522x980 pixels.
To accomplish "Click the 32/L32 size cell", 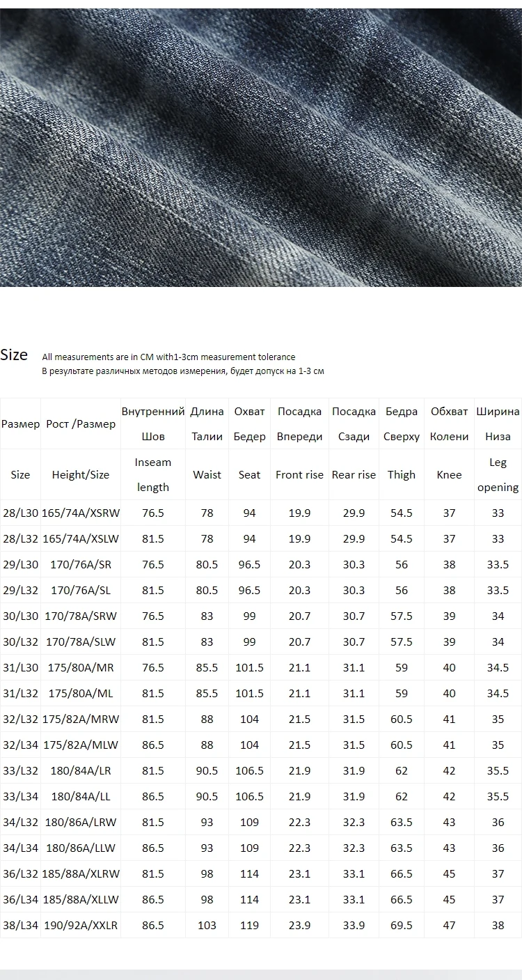I will [20, 719].
